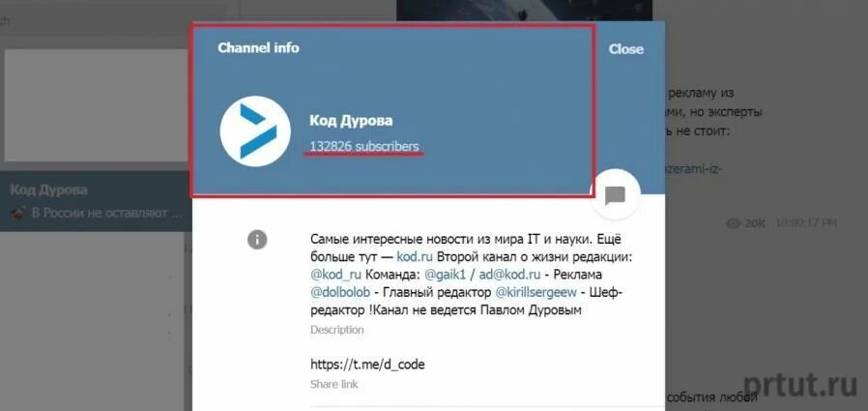Click the Channel info header title
The height and width of the screenshot is (411, 868).
(258, 48)
